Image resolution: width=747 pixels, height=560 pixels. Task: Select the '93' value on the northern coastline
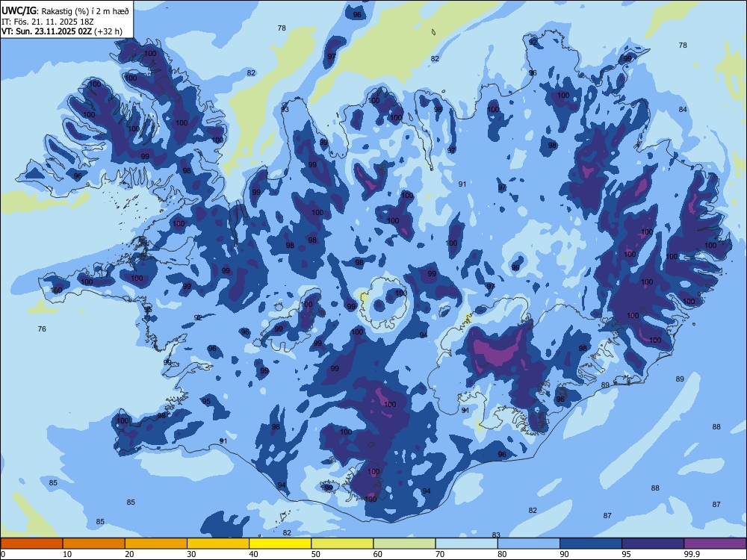coord(285,110)
